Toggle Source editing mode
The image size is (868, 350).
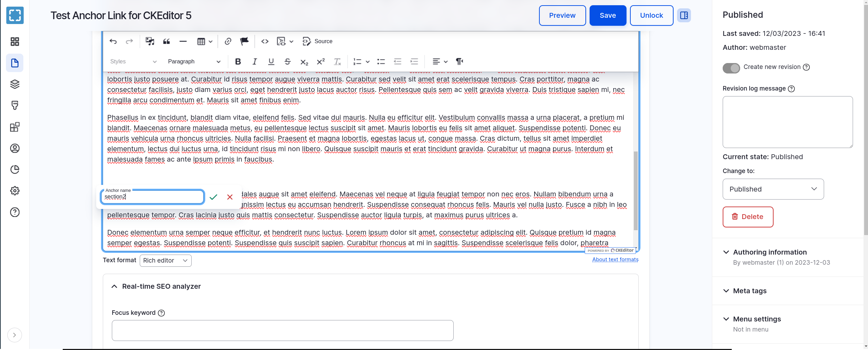coord(317,41)
